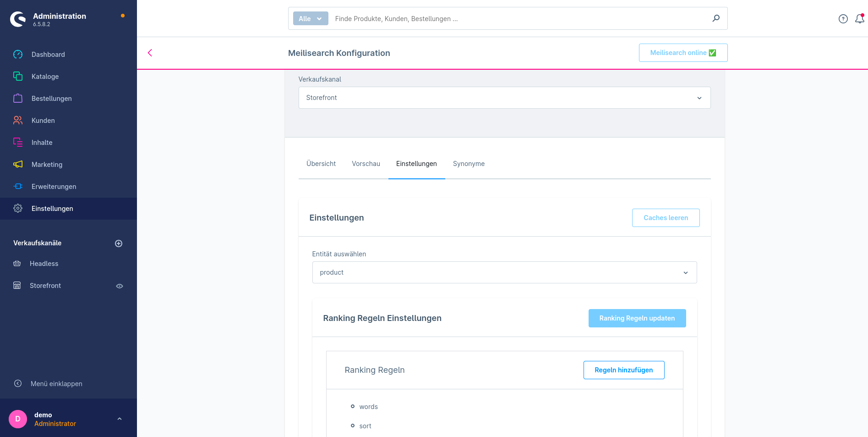Viewport: 868px width, 437px height.
Task: Click the Marketing megaphone icon
Action: click(x=18, y=164)
